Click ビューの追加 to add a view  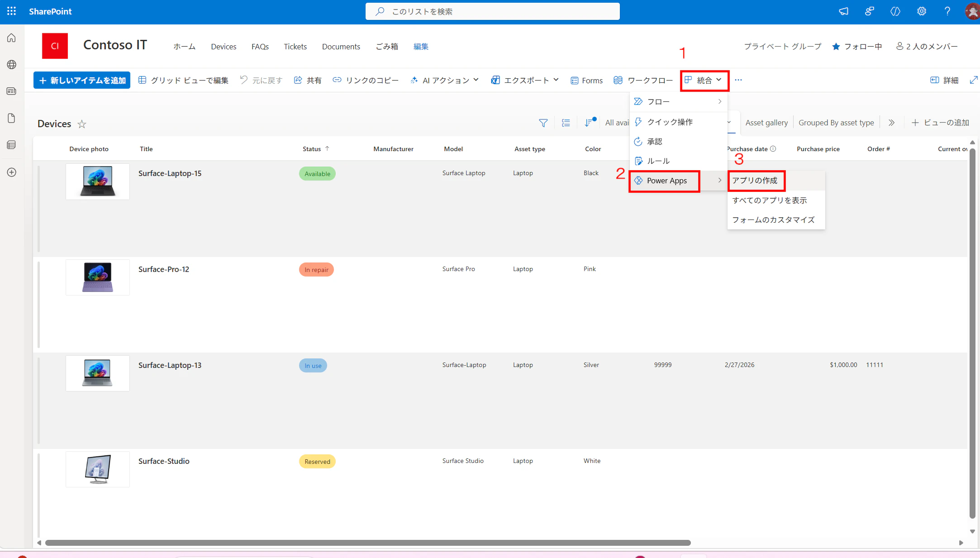[940, 123]
